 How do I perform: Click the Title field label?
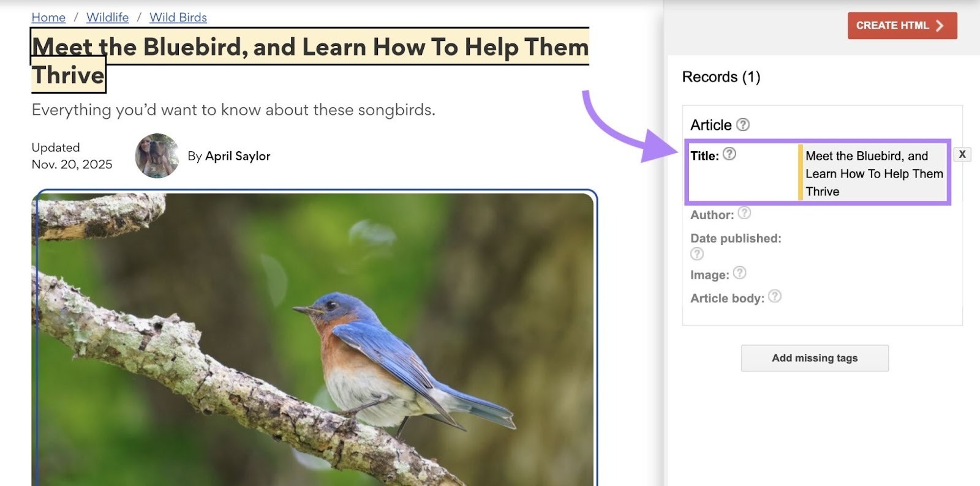[x=704, y=156]
